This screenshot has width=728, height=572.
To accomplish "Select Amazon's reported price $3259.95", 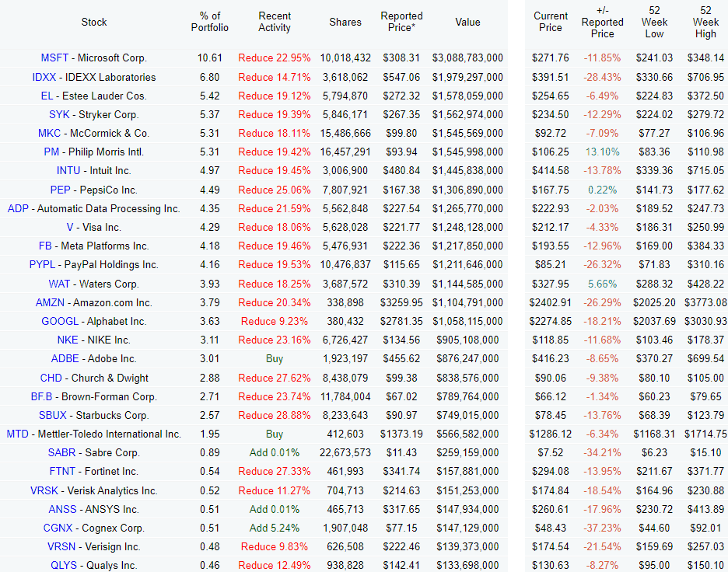I will coord(401,302).
